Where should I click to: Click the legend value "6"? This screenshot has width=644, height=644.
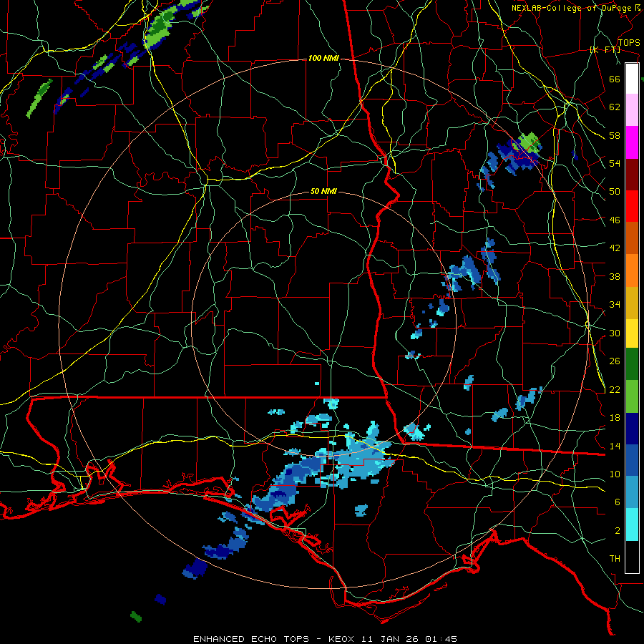618,502
